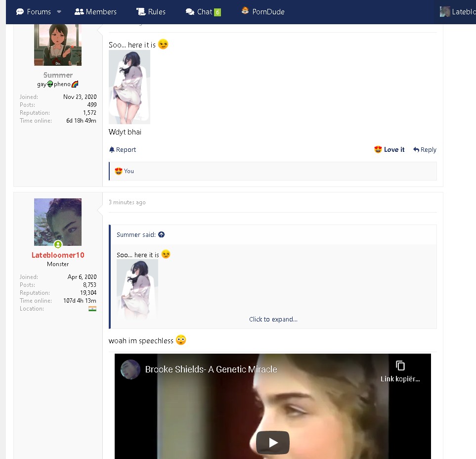The height and width of the screenshot is (459, 476).
Task: View who reacted: You
Action: 129,171
